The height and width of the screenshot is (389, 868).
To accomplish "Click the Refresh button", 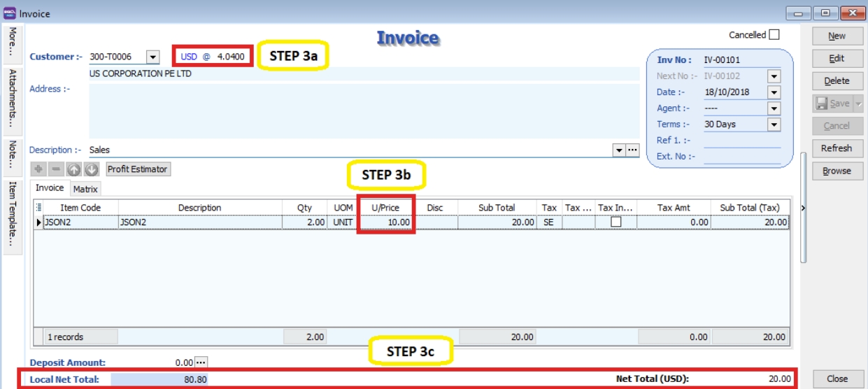I will (837, 148).
